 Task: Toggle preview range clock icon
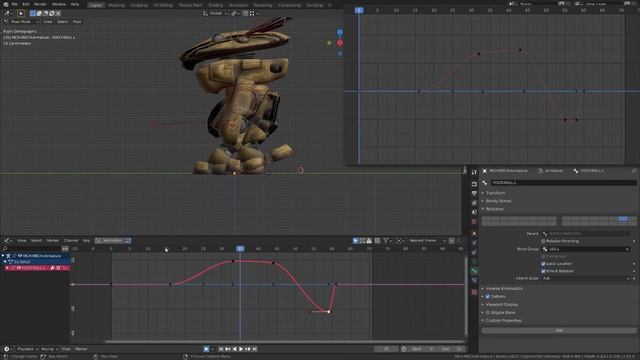coord(404,349)
